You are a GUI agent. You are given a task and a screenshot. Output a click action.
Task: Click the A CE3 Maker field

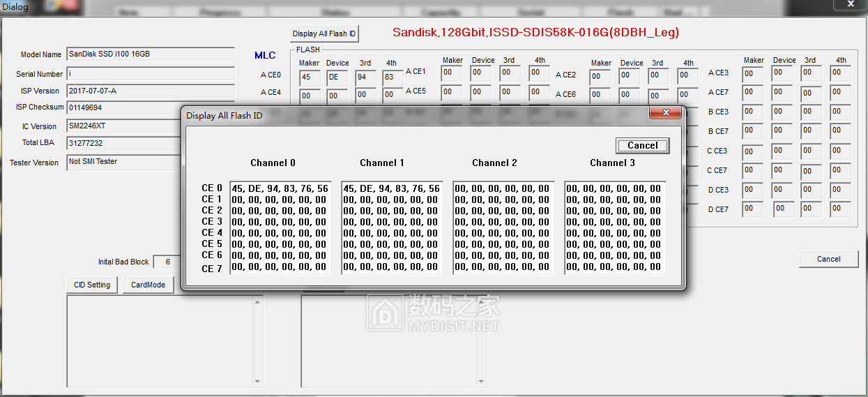tap(752, 73)
